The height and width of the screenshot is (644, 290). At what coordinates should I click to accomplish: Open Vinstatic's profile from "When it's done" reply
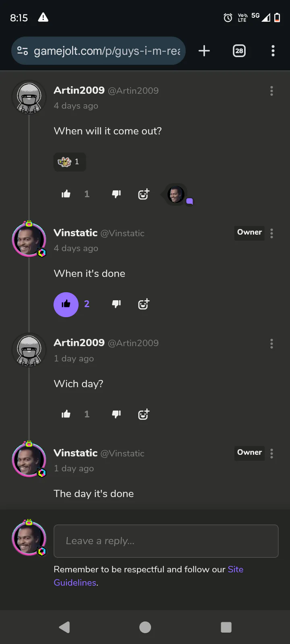(76, 233)
